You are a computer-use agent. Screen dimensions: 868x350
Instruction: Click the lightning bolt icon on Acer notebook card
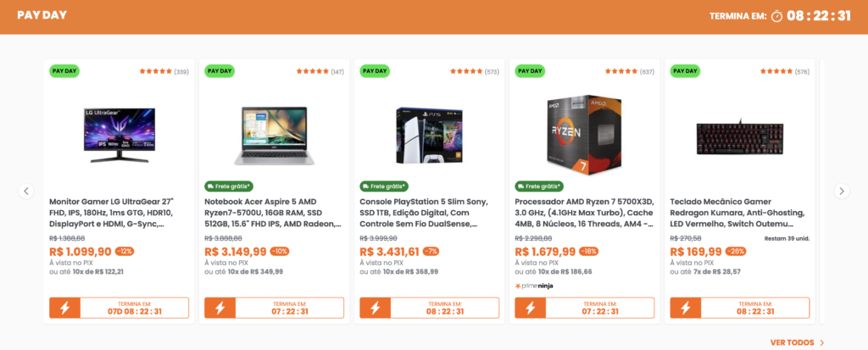click(220, 308)
